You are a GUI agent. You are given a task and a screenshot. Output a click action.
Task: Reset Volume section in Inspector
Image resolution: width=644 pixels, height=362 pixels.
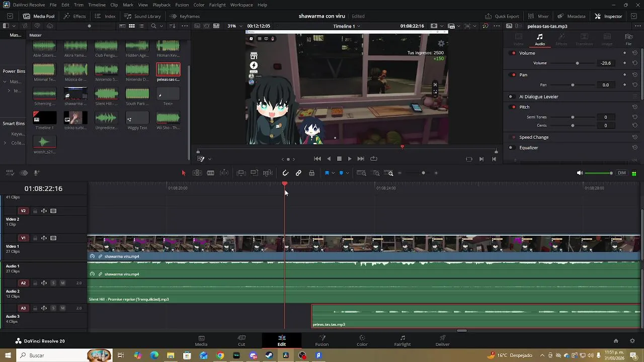635,53
